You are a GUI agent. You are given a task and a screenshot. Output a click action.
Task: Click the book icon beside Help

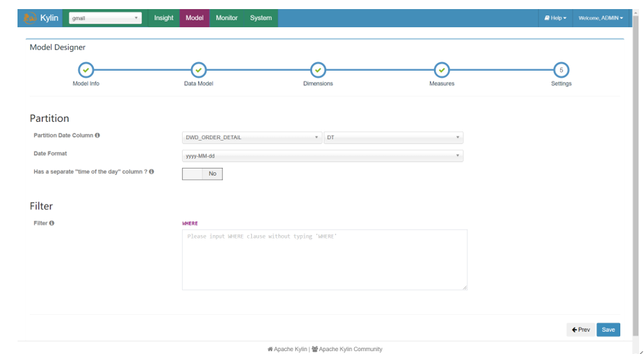[547, 18]
